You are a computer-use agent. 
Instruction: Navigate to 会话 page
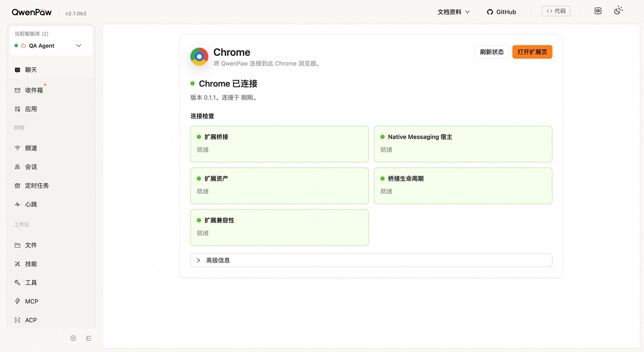pyautogui.click(x=51, y=167)
